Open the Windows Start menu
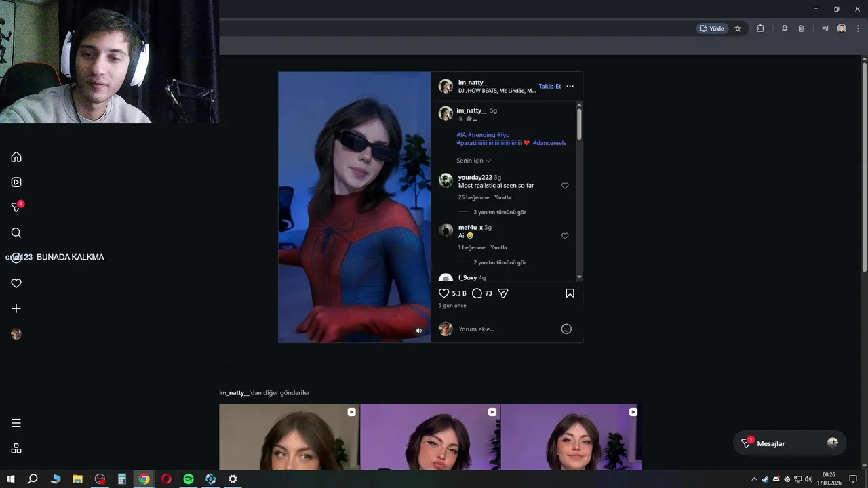This screenshot has width=868, height=488. pyautogui.click(x=10, y=479)
